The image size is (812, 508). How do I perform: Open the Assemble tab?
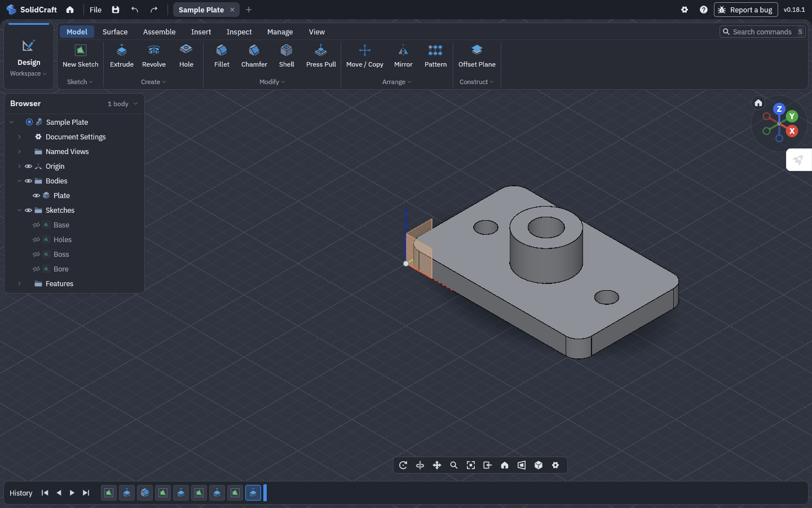[x=160, y=32]
